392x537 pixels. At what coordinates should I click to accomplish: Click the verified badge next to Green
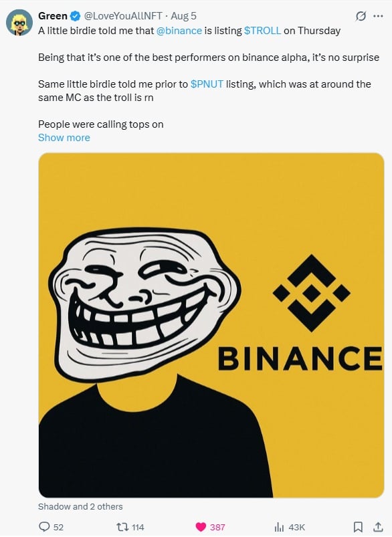point(76,16)
